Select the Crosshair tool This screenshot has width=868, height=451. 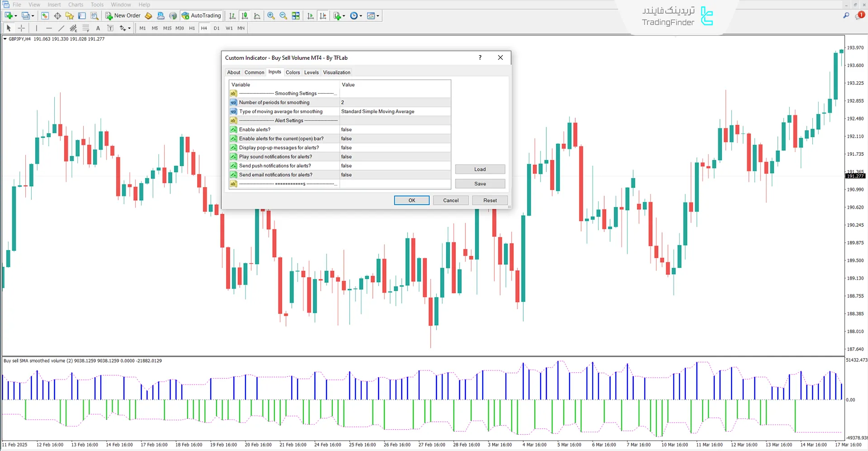click(x=21, y=28)
